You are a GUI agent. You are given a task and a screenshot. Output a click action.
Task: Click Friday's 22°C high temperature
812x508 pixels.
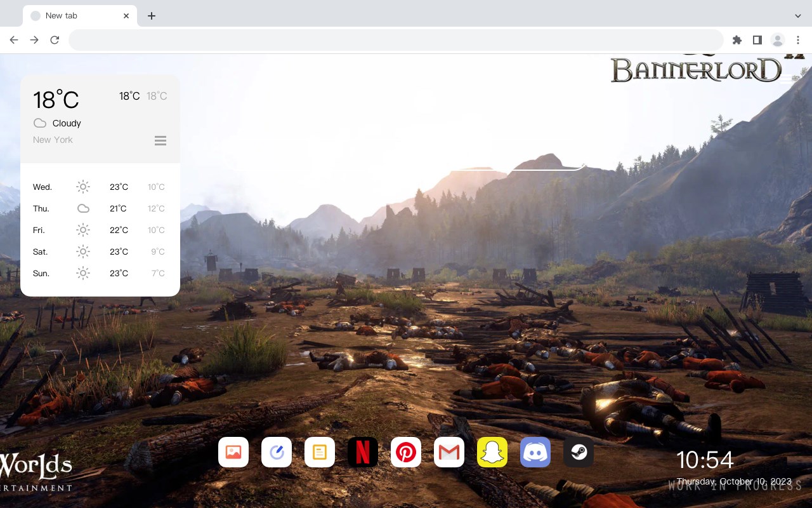tap(119, 230)
